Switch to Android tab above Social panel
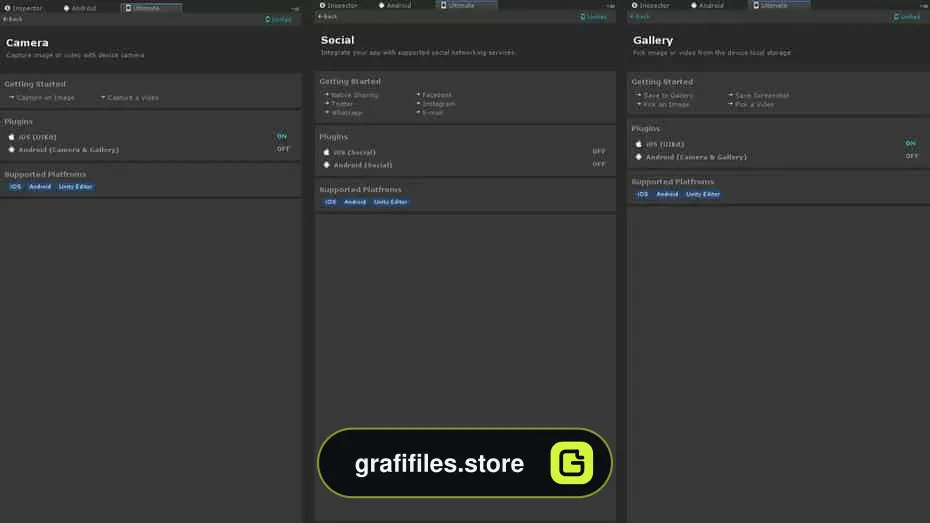The width and height of the screenshot is (930, 523). point(394,5)
